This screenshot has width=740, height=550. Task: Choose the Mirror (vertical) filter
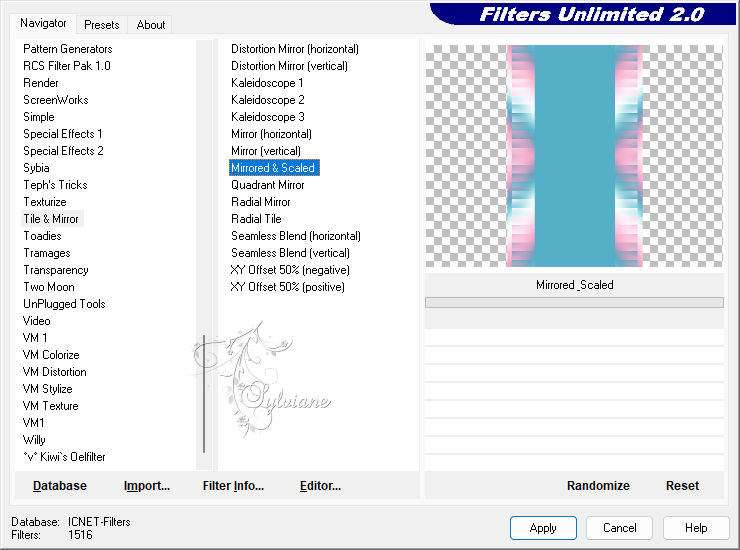[x=266, y=151]
